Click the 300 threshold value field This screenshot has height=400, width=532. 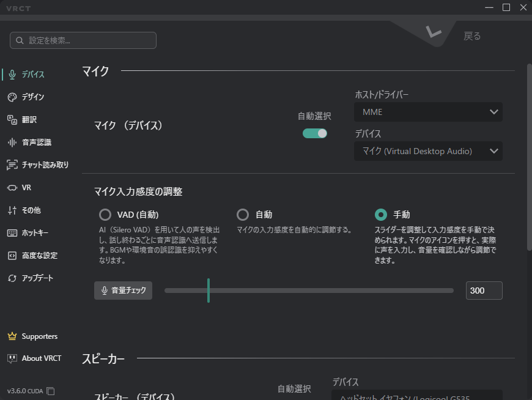coord(484,291)
